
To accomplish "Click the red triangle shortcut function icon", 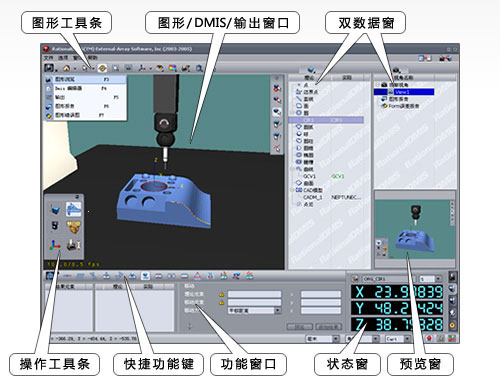I will [197, 276].
